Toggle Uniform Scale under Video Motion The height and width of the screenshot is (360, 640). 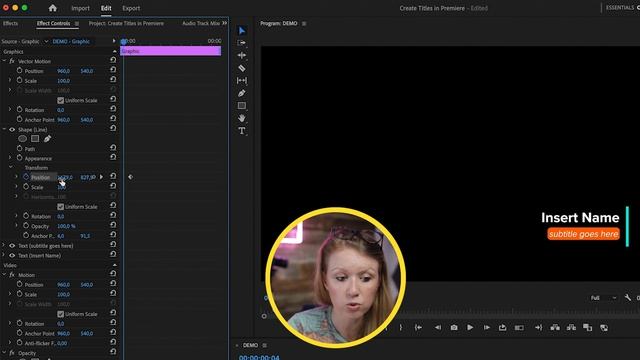point(60,314)
